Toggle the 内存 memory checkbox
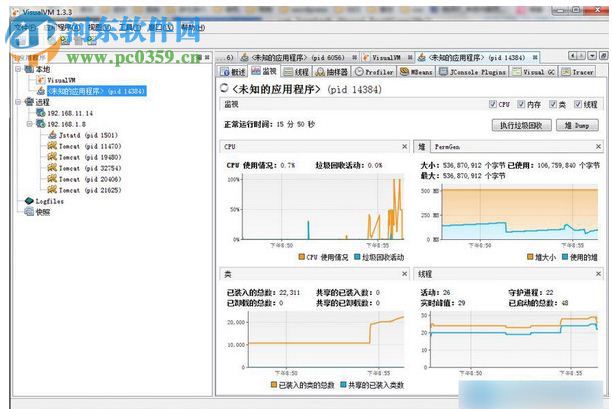 (x=521, y=104)
